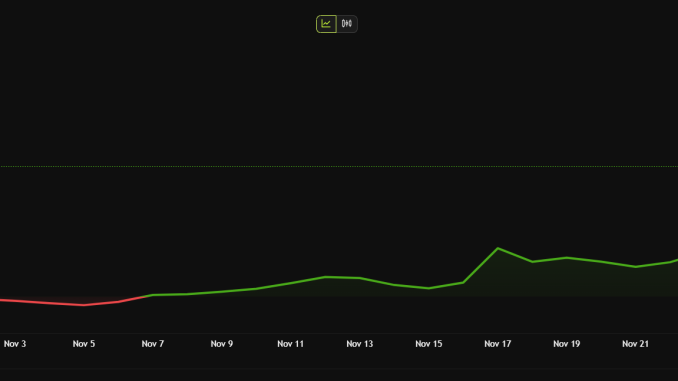Select the Nov 11 date label
678x381 pixels.
click(290, 344)
